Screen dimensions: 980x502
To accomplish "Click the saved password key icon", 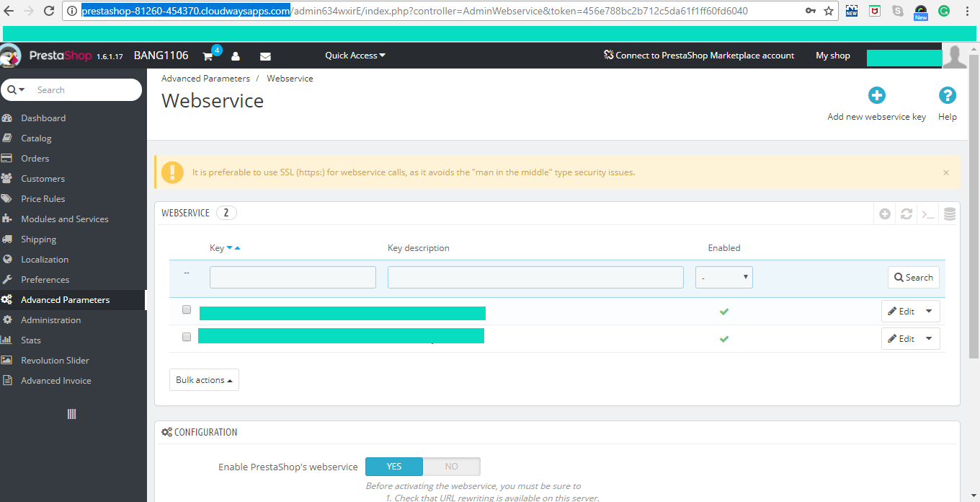I will (811, 11).
